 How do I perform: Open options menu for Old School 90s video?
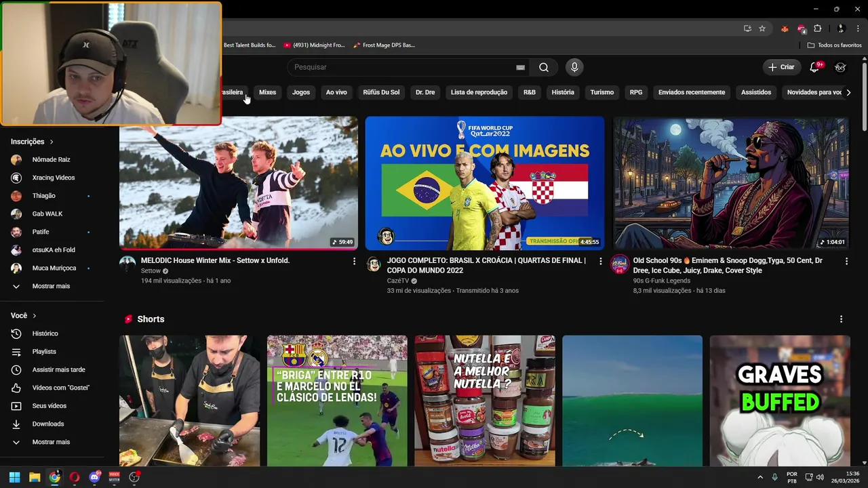pyautogui.click(x=846, y=261)
